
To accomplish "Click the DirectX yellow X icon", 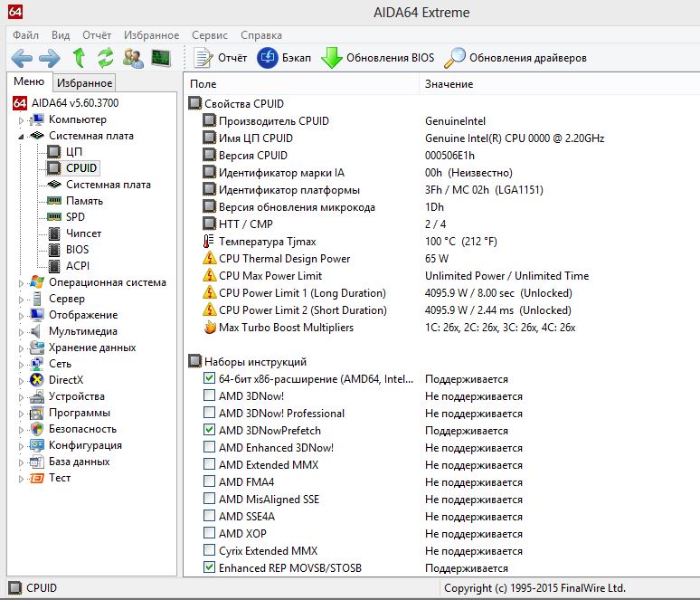I will click(36, 380).
